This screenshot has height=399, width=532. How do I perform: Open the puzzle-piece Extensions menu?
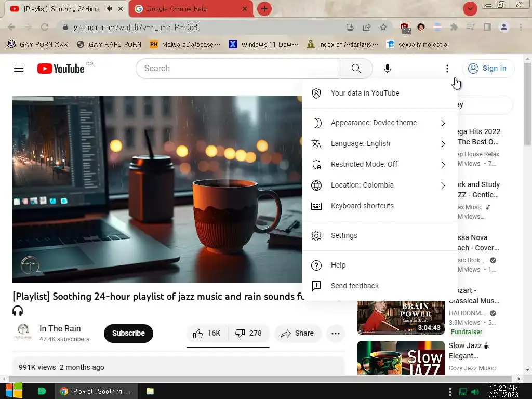pyautogui.click(x=454, y=27)
